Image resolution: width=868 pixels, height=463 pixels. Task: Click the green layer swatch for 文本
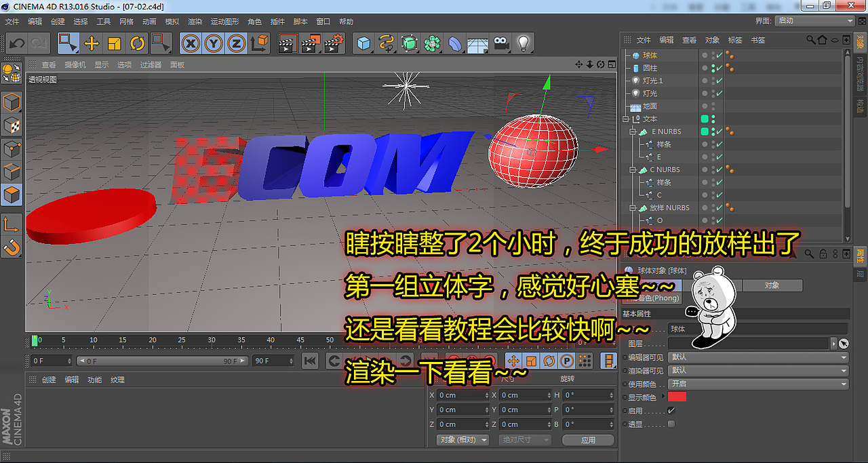click(x=705, y=119)
